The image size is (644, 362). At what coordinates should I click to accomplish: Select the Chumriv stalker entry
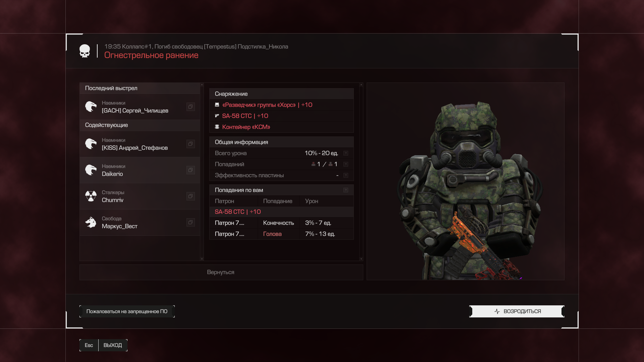[x=140, y=196]
